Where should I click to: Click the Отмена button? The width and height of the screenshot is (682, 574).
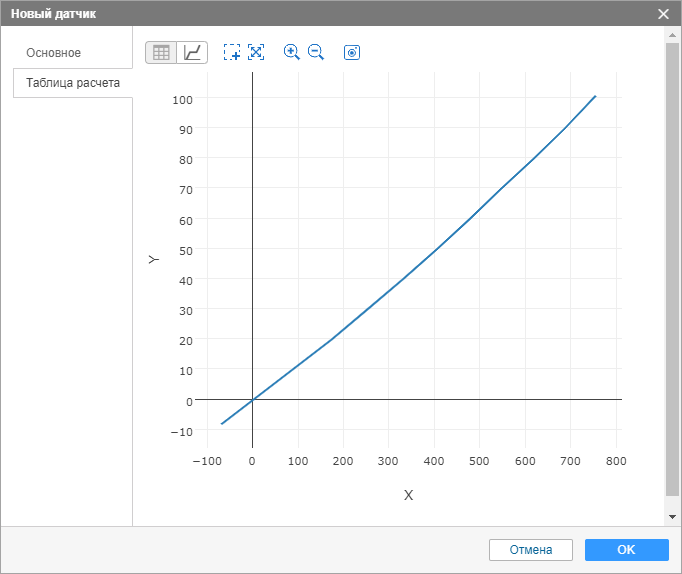click(x=531, y=550)
